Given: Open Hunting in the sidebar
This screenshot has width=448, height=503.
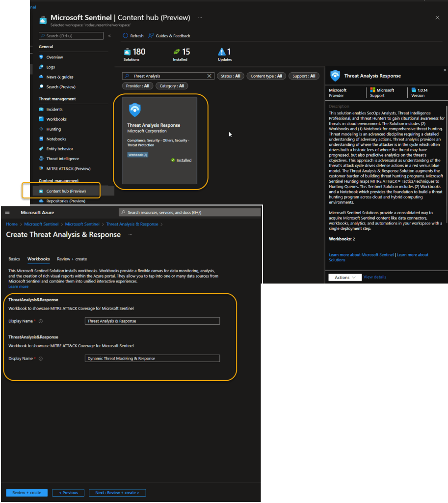Looking at the screenshot, I should (53, 129).
